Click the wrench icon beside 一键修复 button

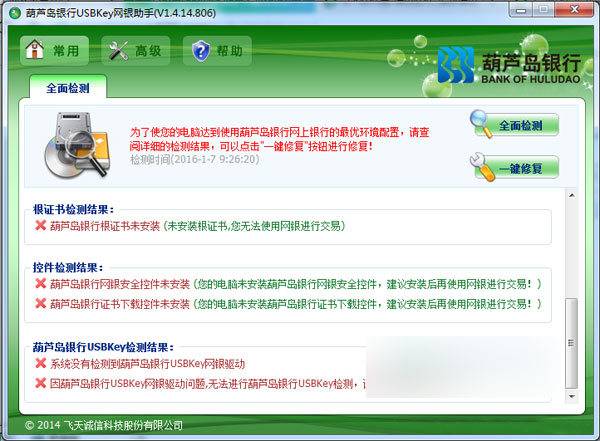481,167
